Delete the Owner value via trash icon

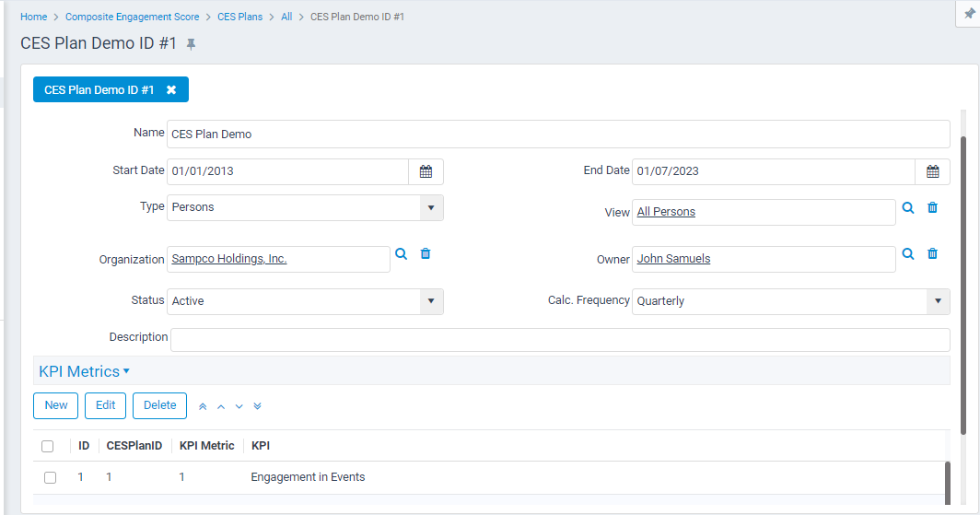[932, 253]
